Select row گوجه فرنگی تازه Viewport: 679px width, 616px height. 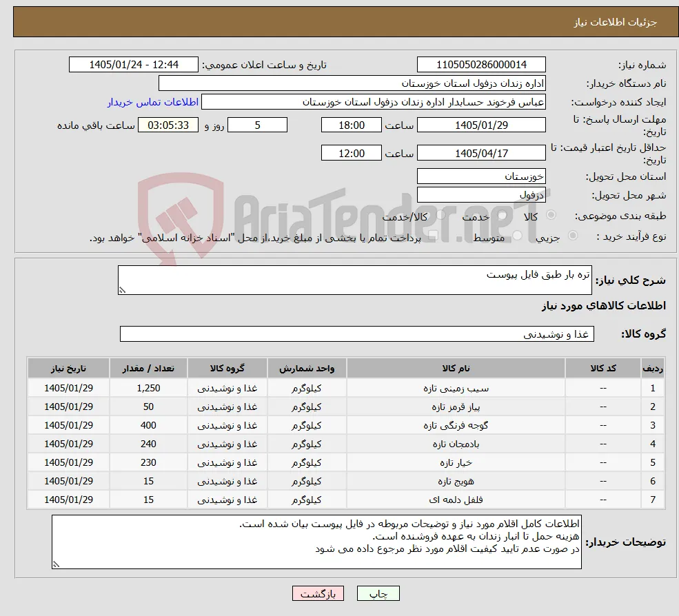click(346, 426)
